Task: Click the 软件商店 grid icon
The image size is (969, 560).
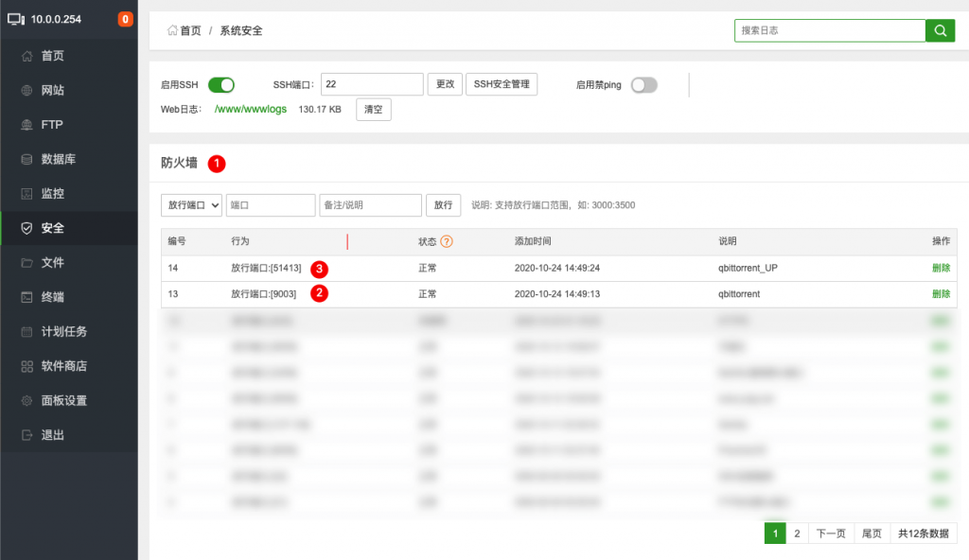Action: pyautogui.click(x=26, y=366)
